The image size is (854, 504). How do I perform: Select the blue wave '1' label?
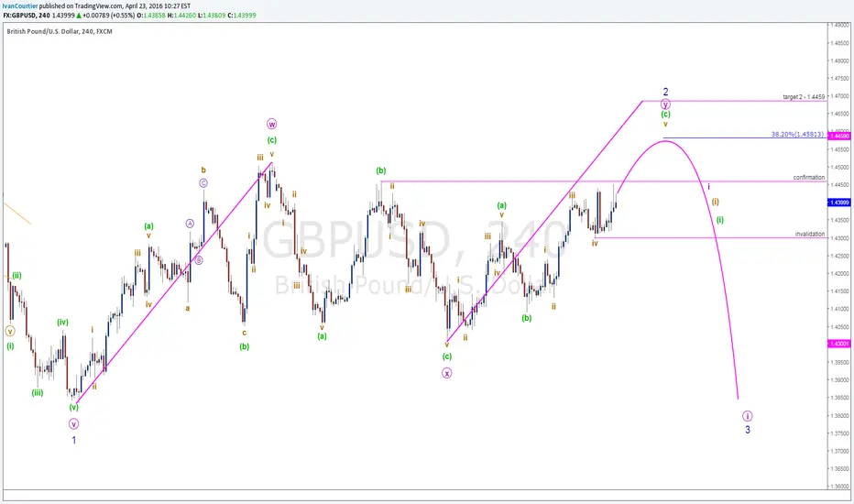(74, 440)
